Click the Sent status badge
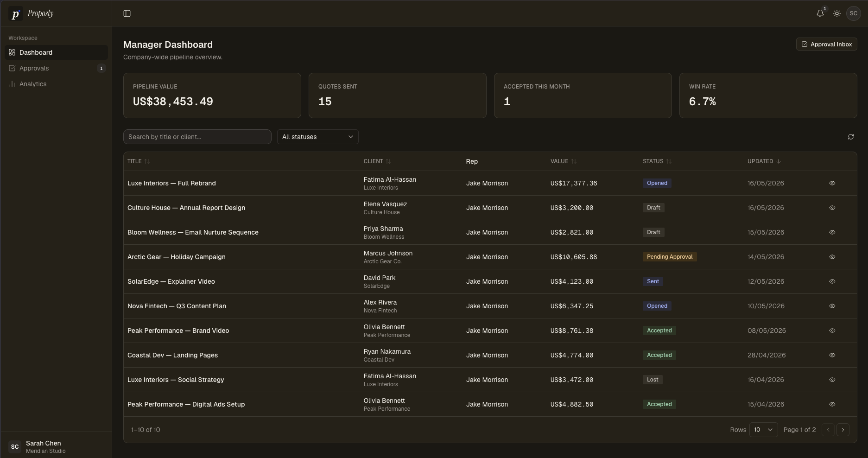This screenshot has width=868, height=458. click(653, 281)
